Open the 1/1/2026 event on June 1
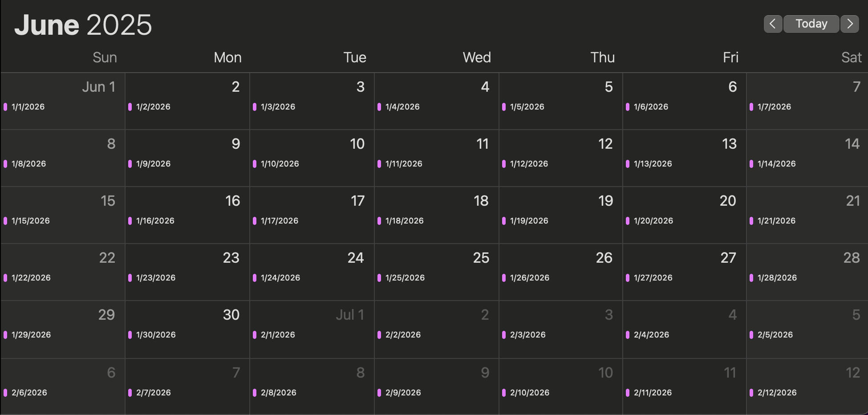Screen dimensions: 868x415 click(28, 107)
